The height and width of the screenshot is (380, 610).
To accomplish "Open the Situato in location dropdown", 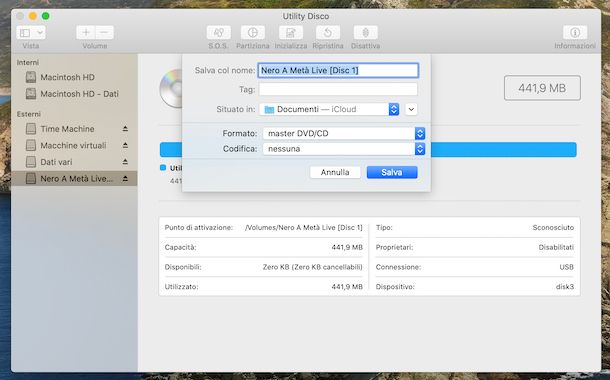I will click(x=329, y=109).
